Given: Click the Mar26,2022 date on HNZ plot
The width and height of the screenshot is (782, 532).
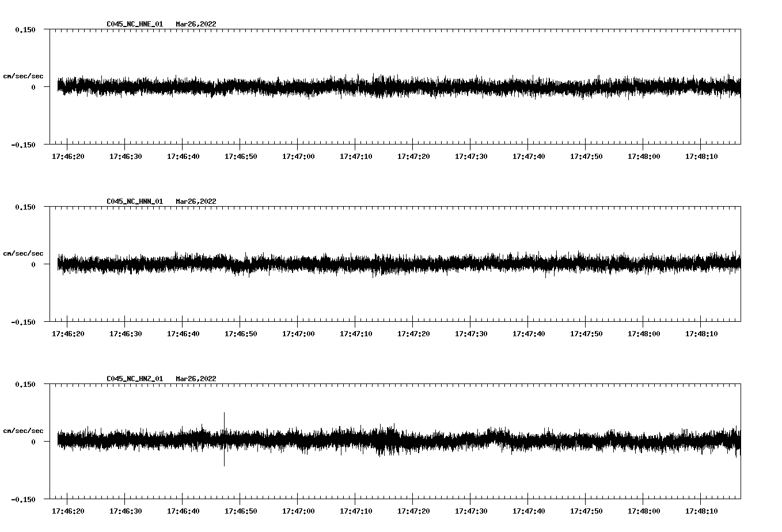Looking at the screenshot, I should [x=196, y=379].
